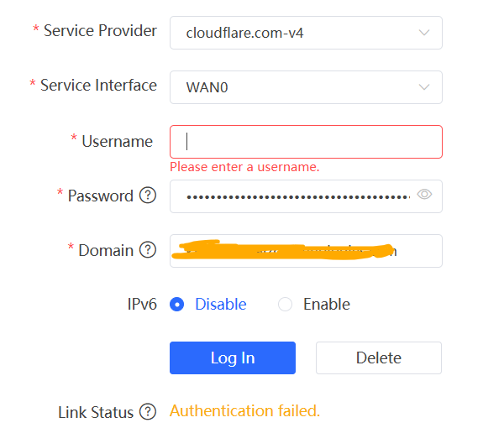The image size is (504, 428).
Task: Click the Log In button
Action: 233,358
